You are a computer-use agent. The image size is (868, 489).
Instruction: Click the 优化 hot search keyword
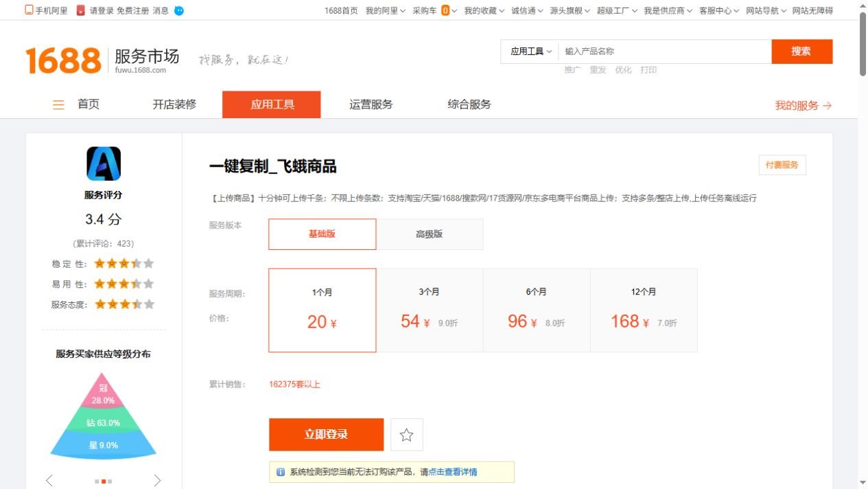click(x=623, y=70)
